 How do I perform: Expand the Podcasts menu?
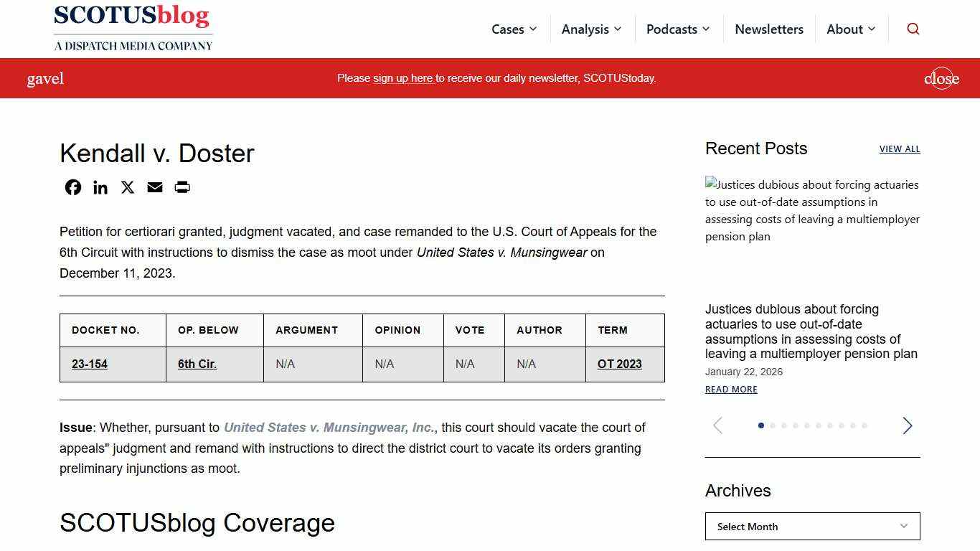click(677, 29)
